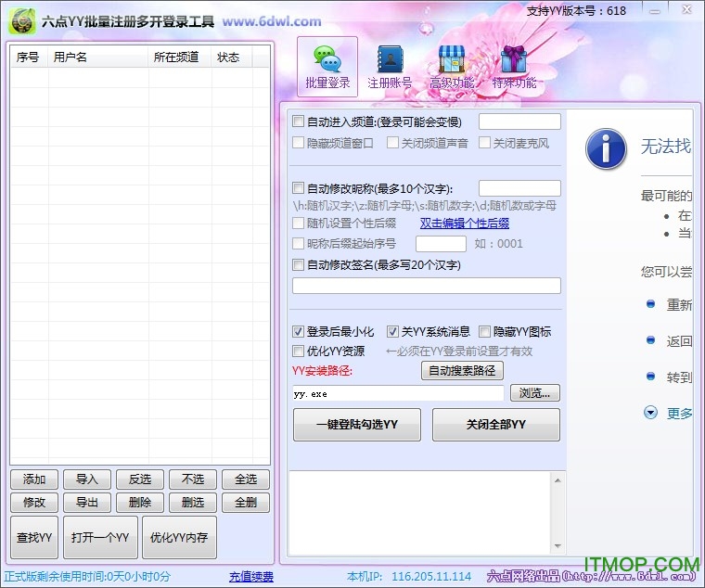Click the 本机IP address 116.205.11.114
The width and height of the screenshot is (705, 588).
pos(431,576)
